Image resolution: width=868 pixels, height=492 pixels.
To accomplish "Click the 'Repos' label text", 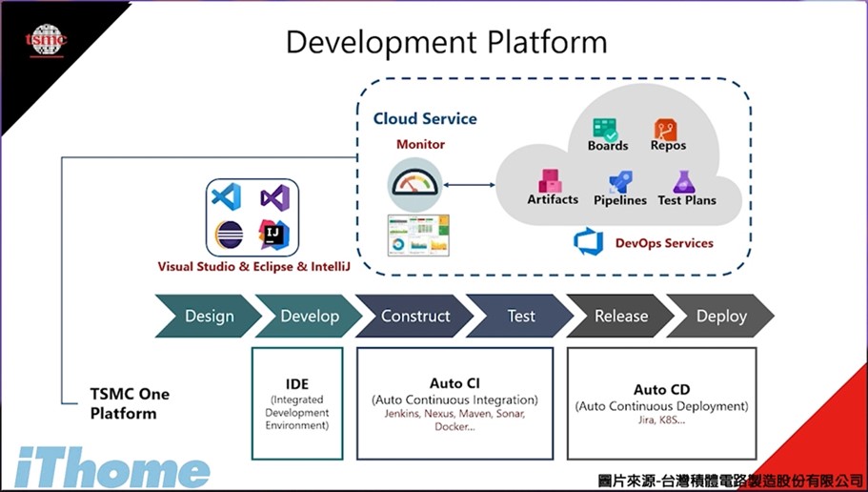I will click(668, 145).
